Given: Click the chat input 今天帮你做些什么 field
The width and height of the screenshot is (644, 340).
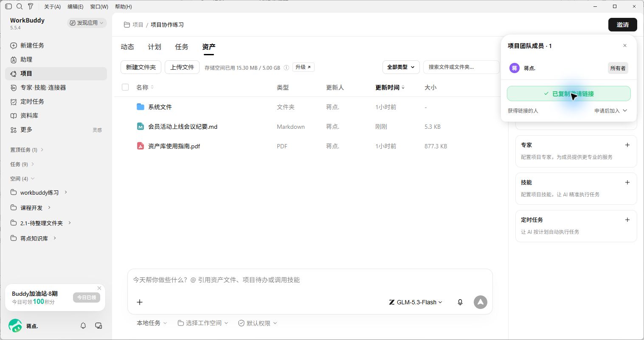Looking at the screenshot, I should click(310, 280).
